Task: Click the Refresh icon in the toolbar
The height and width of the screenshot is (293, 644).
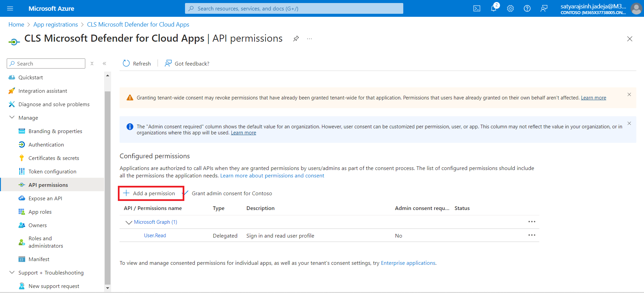Action: (126, 64)
